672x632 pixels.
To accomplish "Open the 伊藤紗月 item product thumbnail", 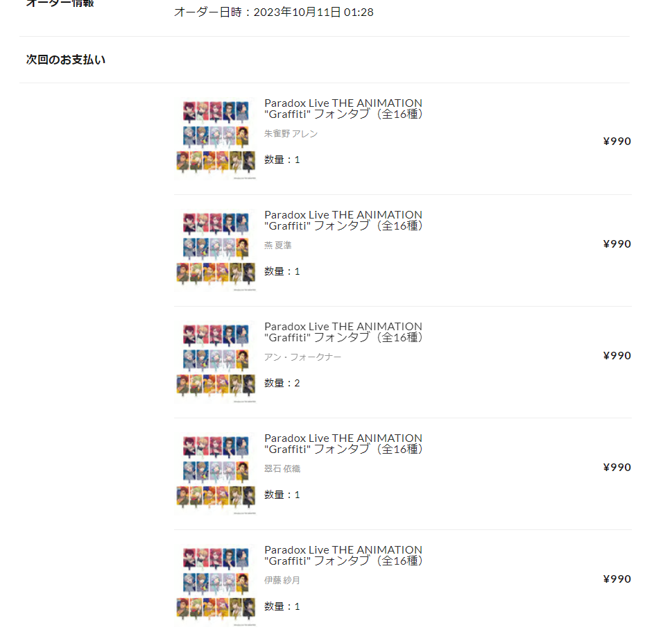I will [x=216, y=586].
